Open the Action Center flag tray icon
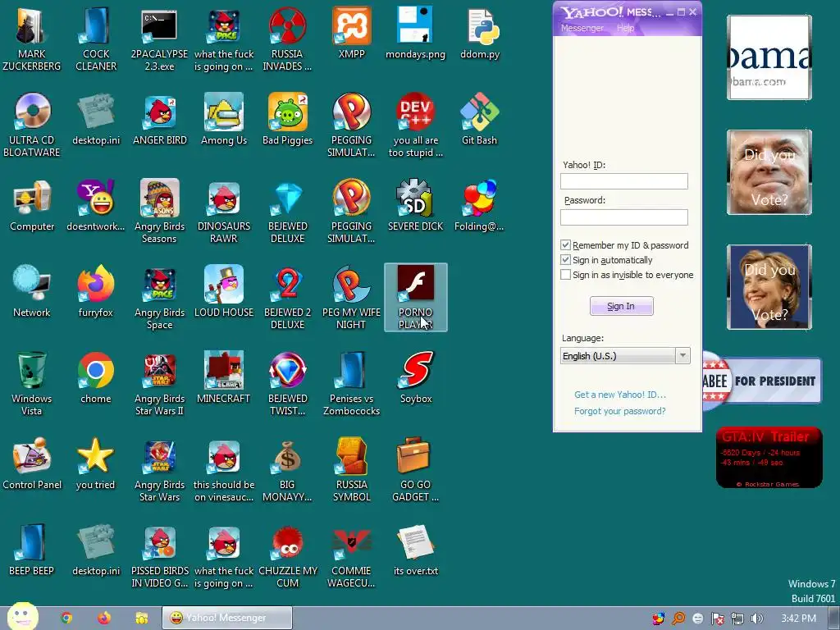 point(717,619)
